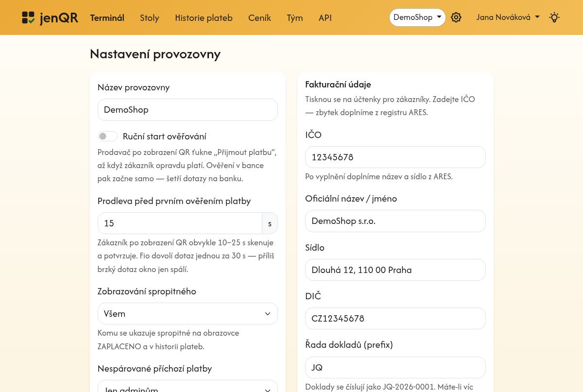The width and height of the screenshot is (583, 392).
Task: Click the IČO input field
Action: (395, 157)
